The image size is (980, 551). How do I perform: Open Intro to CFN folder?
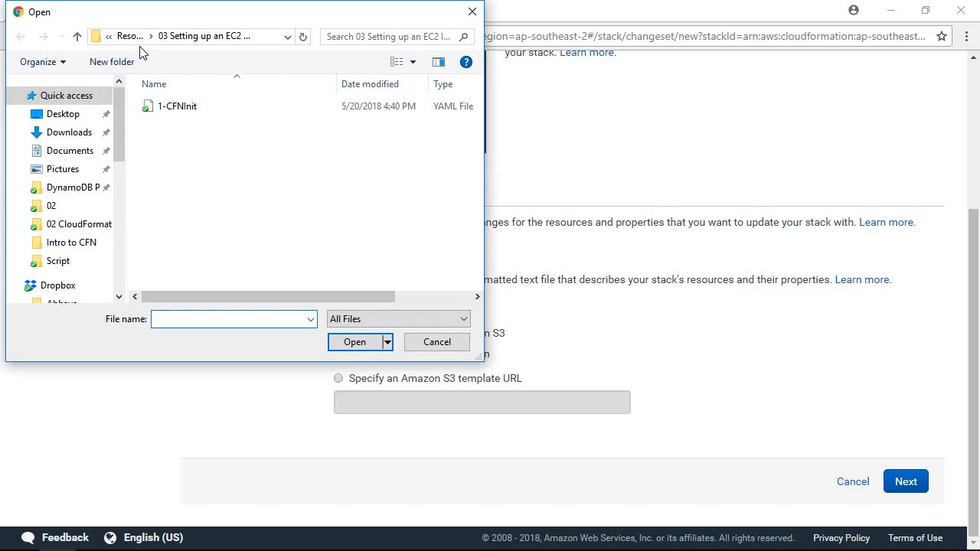tap(71, 243)
